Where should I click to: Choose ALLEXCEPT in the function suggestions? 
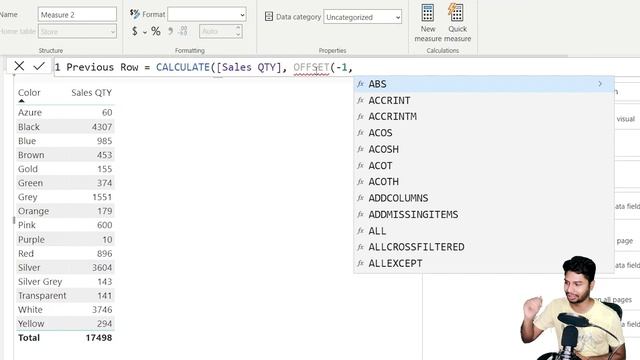(484, 263)
